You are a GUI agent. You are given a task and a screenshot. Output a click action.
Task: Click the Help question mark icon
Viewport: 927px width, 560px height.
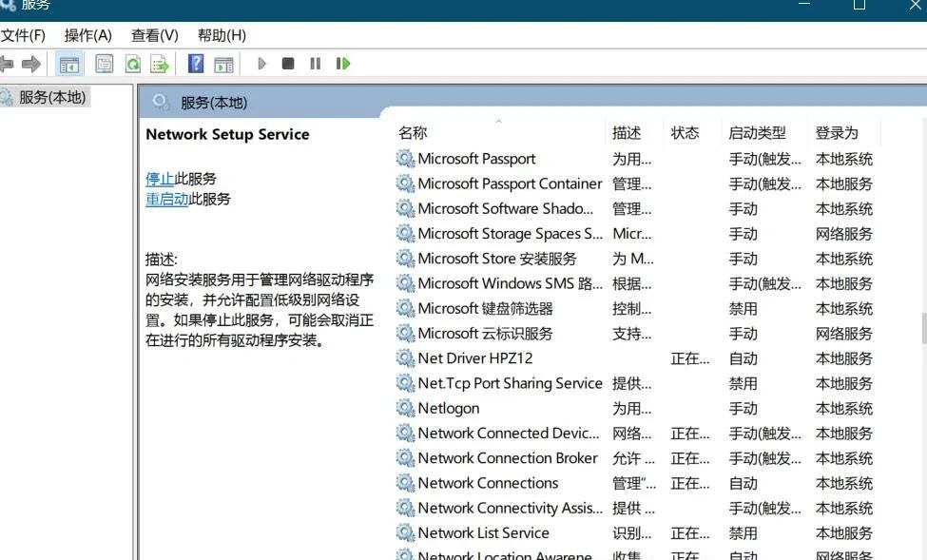point(197,63)
